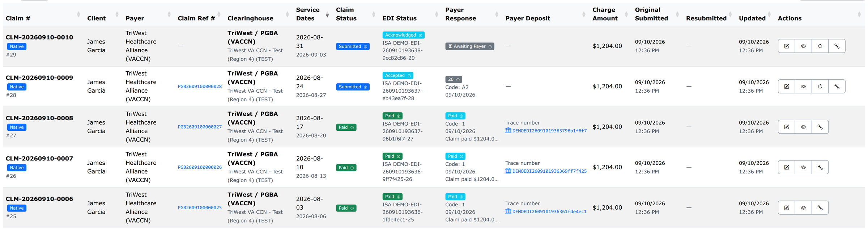This screenshot has height=231, width=868.
Task: Sort table by Resubmitted column
Action: 730,14
